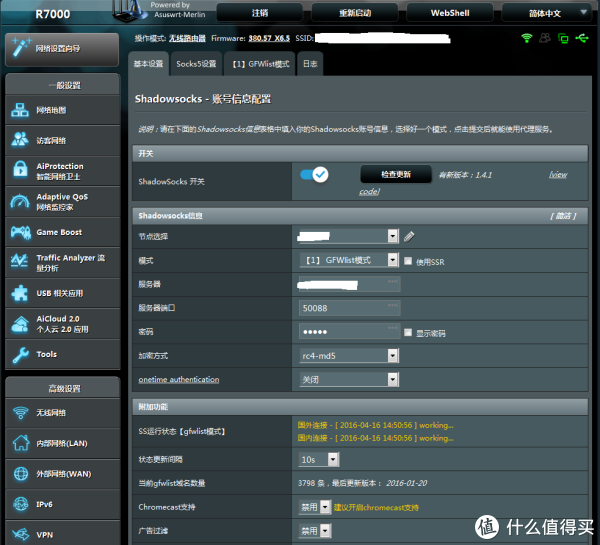Click the guest users status icon
Viewport: 600px width, 545px height.
coord(545,38)
